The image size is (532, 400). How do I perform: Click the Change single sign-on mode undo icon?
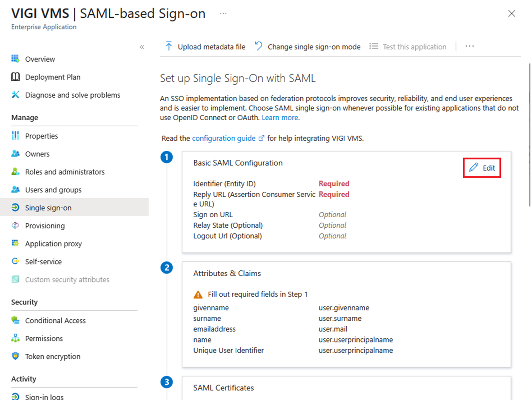click(x=259, y=46)
